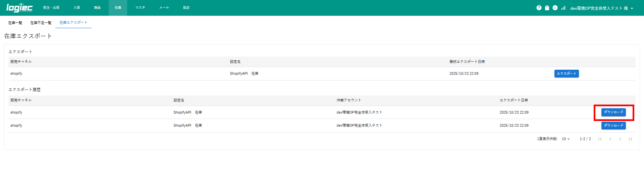The width and height of the screenshot is (644, 183).
Task: Open the bar chart statistics icon
Action: point(563,8)
